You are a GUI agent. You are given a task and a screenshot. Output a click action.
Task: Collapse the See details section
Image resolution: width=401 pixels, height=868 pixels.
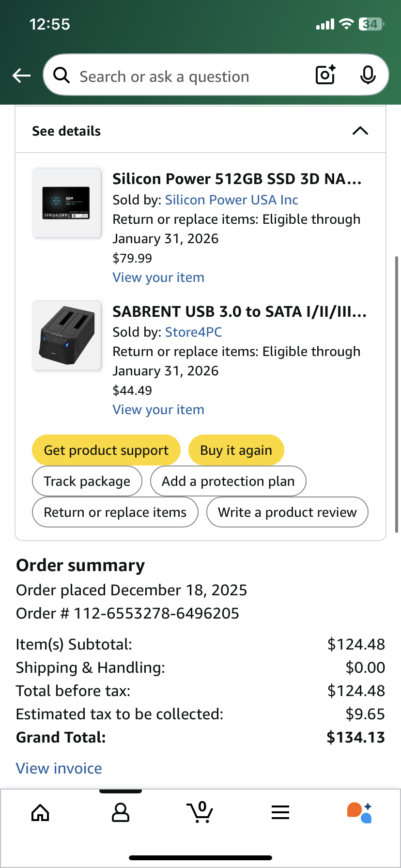coord(360,131)
